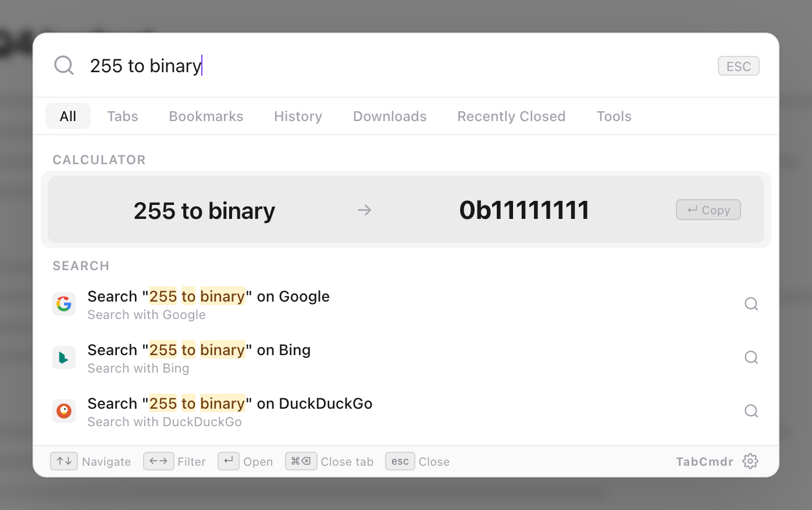Open TabCmdr settings gear icon
This screenshot has width=812, height=510.
pos(750,461)
